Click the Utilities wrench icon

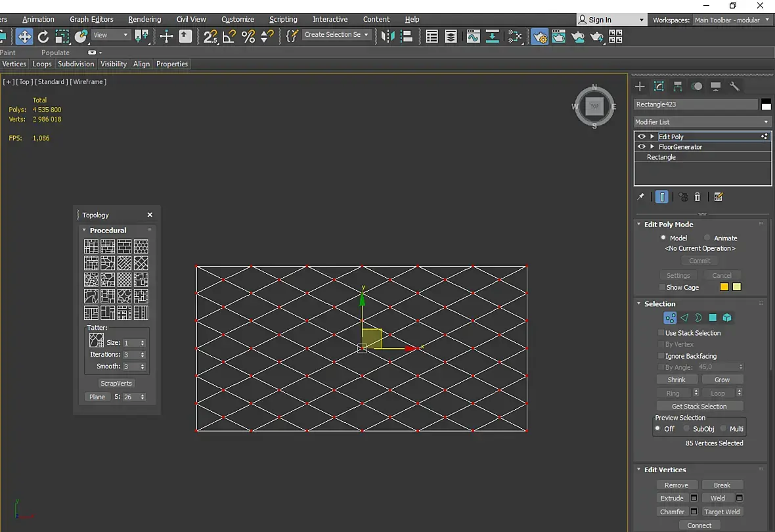pyautogui.click(x=735, y=87)
